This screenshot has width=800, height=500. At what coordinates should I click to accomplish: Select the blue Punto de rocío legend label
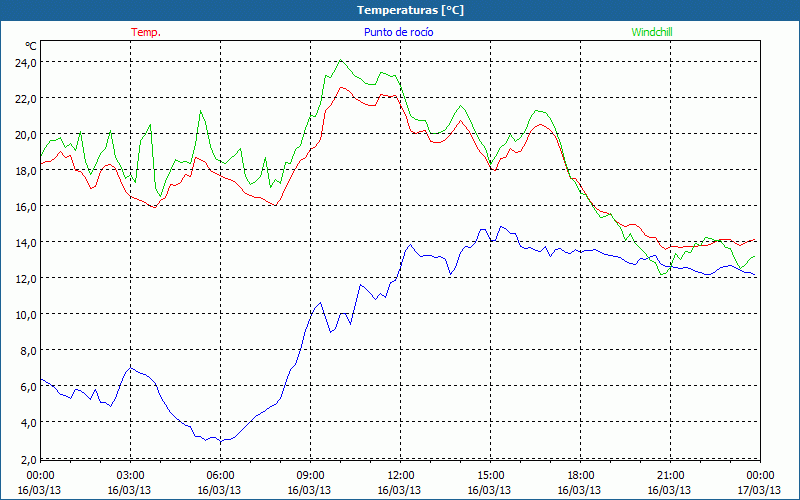[398, 32]
